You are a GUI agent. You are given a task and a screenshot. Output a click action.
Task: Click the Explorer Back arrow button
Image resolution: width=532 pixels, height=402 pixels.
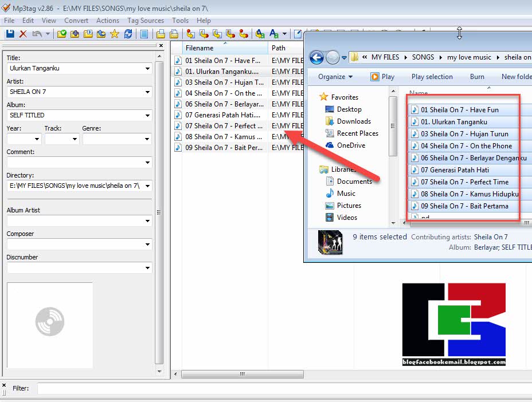point(316,57)
